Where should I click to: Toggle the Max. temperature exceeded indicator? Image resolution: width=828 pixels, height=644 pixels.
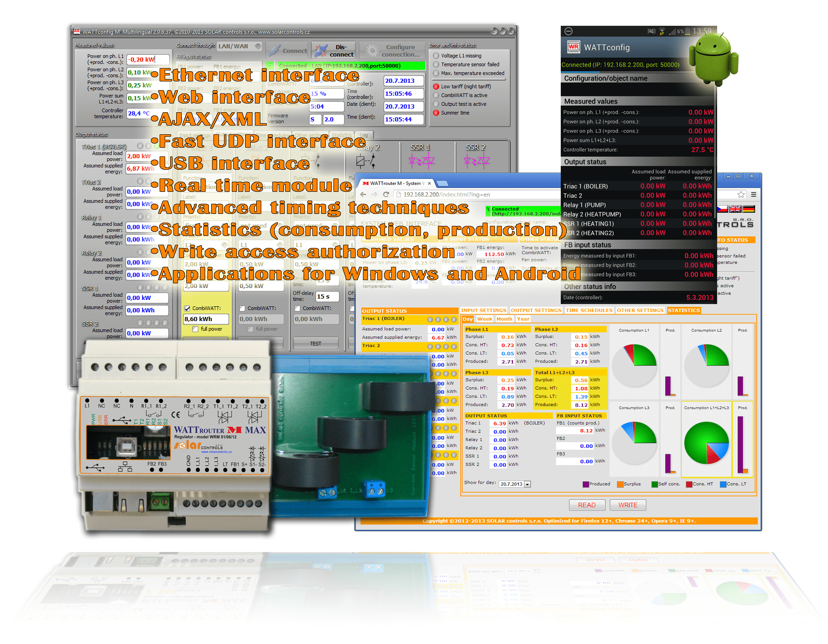(436, 73)
